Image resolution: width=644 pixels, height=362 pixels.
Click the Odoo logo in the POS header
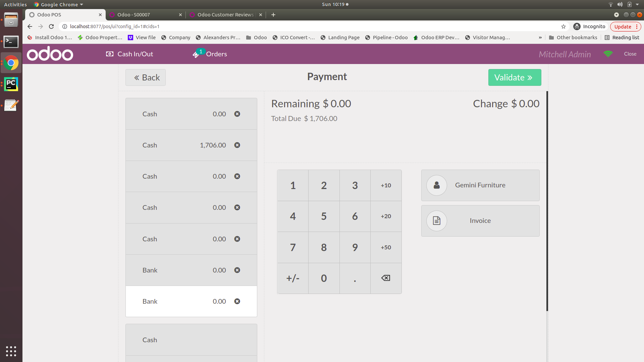50,54
